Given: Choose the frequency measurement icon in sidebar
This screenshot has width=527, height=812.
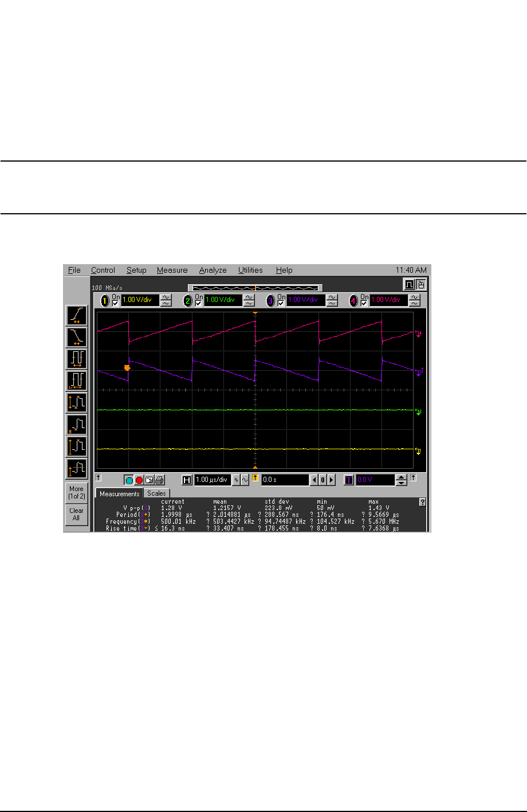Looking at the screenshot, I should pyautogui.click(x=77, y=380).
